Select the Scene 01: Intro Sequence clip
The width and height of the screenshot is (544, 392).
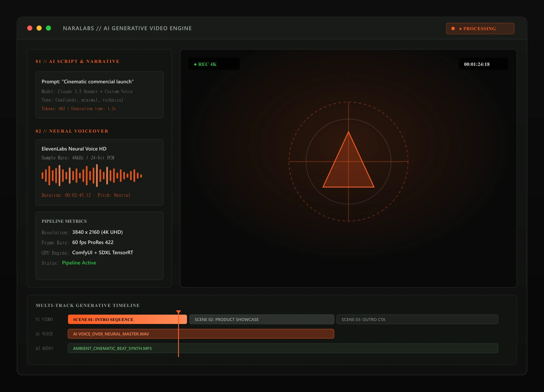[x=127, y=319]
